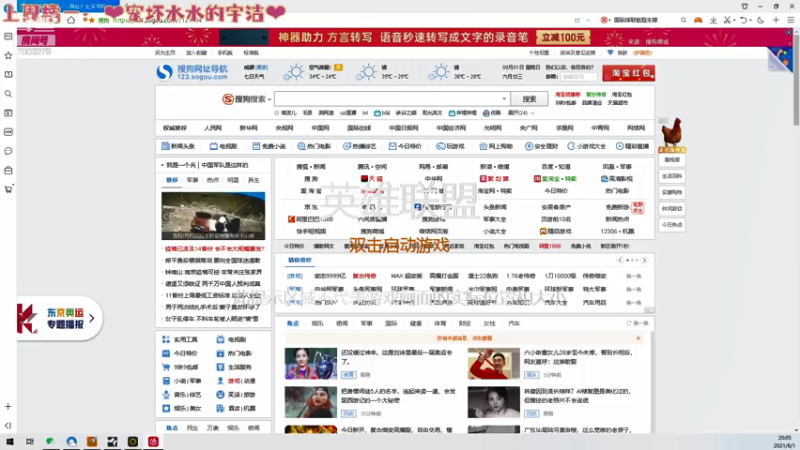Viewport: 800px width, 450px height.
Task: Open the 精彩直播 live streaming icon link
Action: click(x=632, y=146)
